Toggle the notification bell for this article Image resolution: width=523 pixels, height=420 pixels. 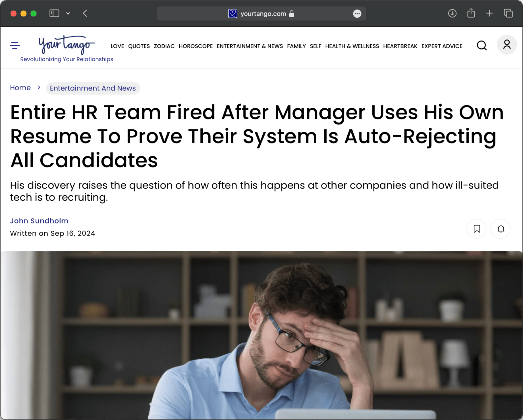[x=501, y=229]
